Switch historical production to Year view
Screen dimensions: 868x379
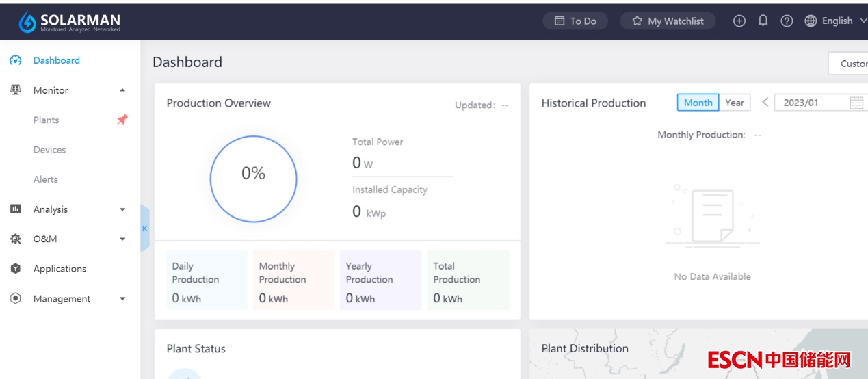coord(735,103)
